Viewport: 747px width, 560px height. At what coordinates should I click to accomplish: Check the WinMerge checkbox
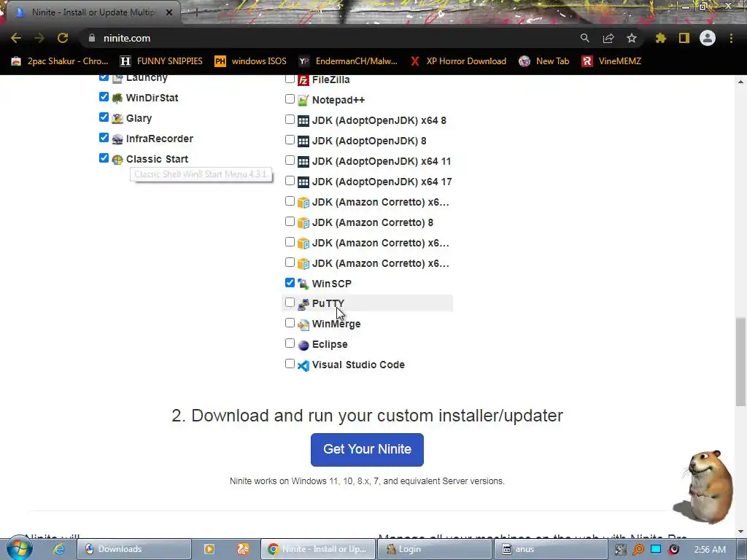pos(290,323)
